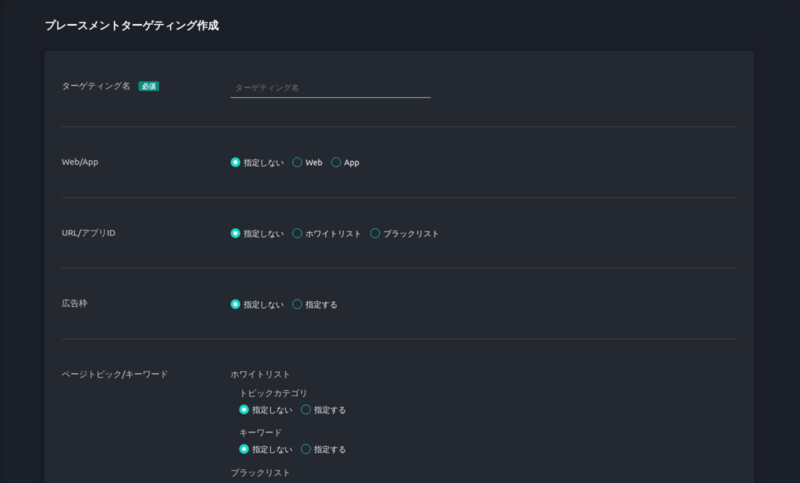
Task: Click the プレースメントターゲティング作成 page title
Action: (132, 26)
